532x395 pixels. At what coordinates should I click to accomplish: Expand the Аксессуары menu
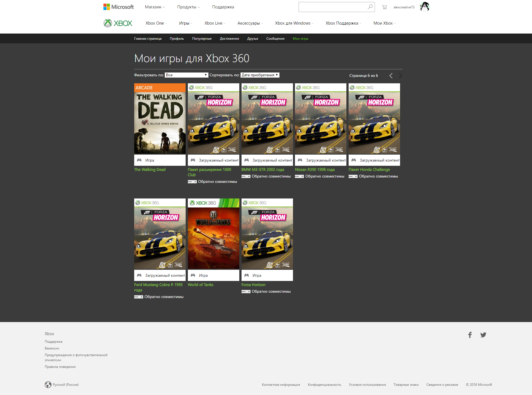[x=250, y=23]
